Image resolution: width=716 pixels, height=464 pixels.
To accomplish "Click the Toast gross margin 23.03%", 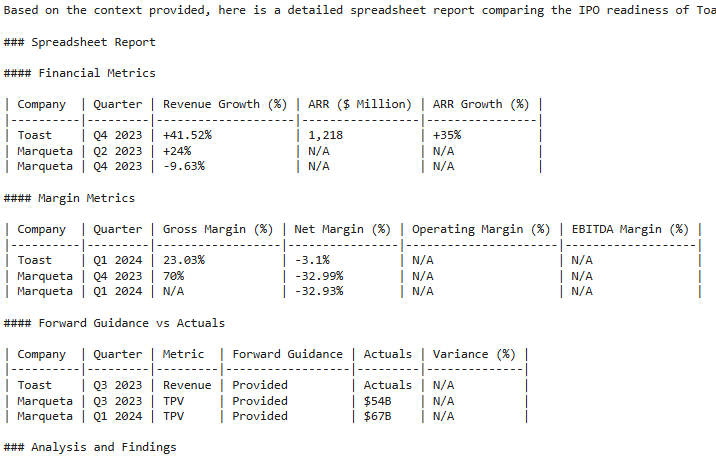I will (184, 260).
